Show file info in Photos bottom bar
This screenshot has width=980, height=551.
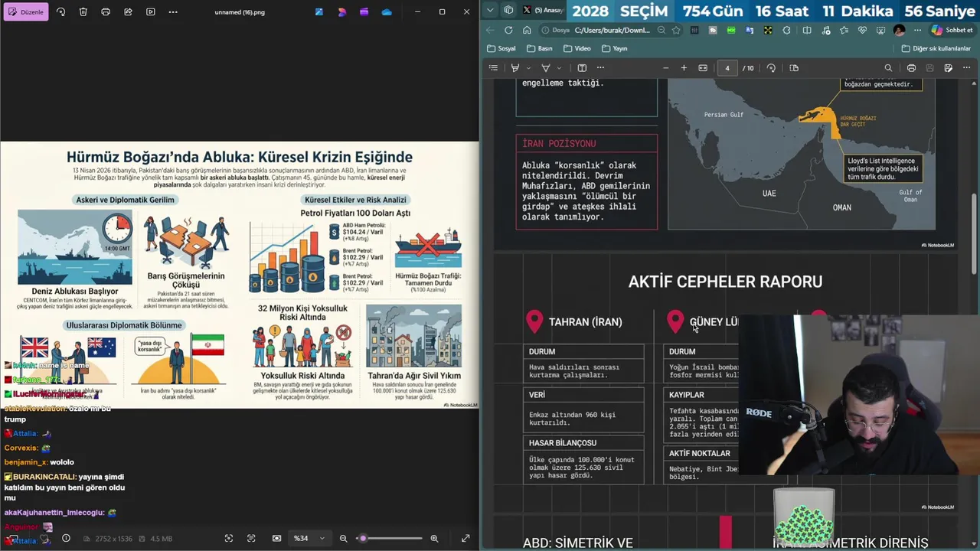pos(66,538)
